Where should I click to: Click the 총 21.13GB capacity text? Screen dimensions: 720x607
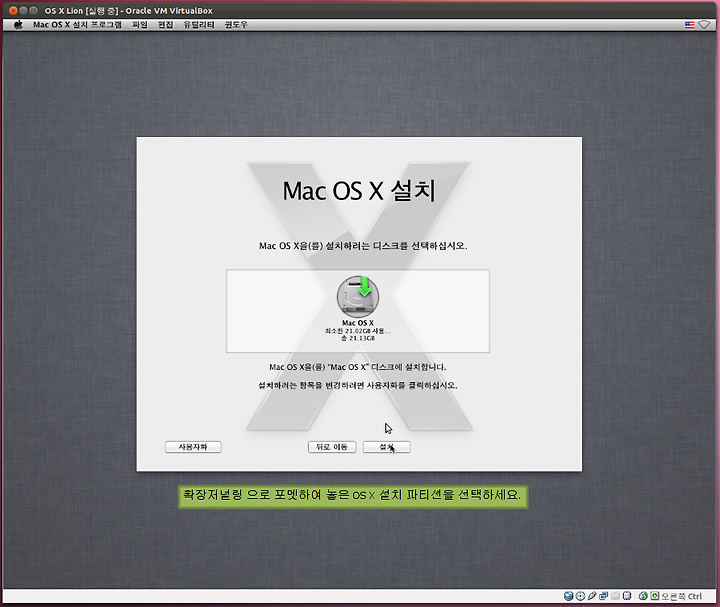pos(358,338)
